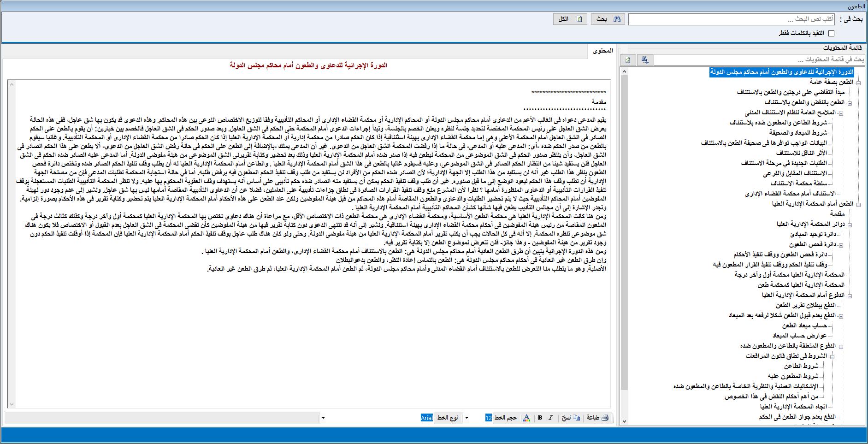The height and width of the screenshot is (444, 868).
Task: Click the نسخ copy label
Action: 566,418
